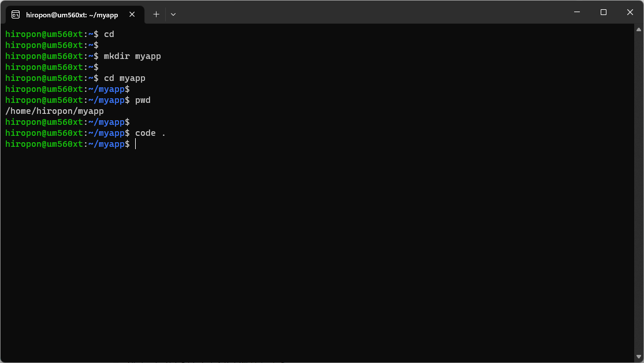Click the /home/hiropon/myapp output line

(x=54, y=111)
